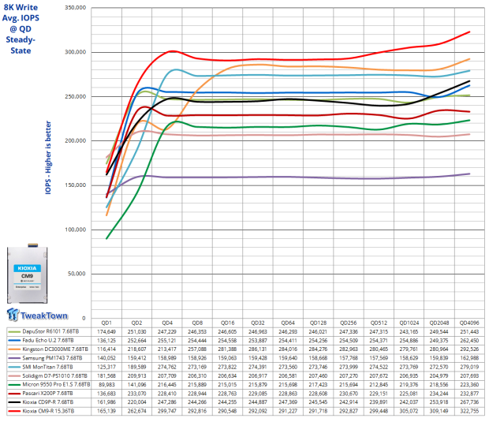Screen dimensions: 489x448
Task: Click the Pascari QD2 value 233,070
Action: click(x=136, y=394)
